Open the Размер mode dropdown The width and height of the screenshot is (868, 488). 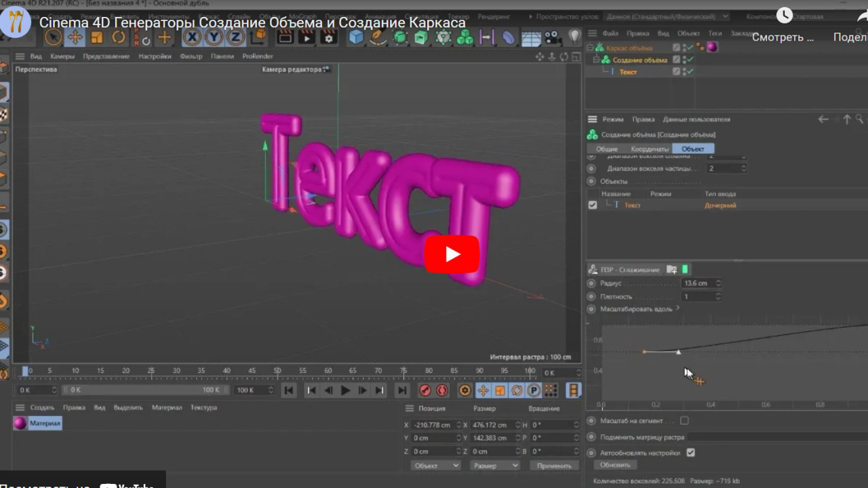494,466
